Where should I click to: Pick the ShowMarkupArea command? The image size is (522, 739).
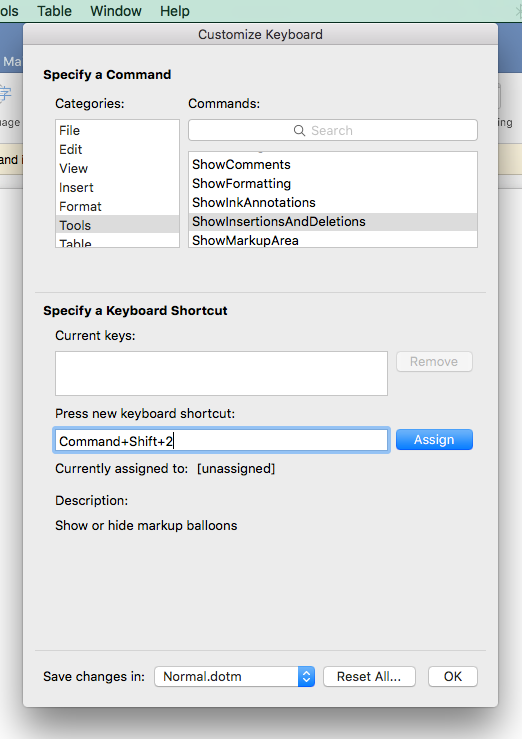point(333,239)
